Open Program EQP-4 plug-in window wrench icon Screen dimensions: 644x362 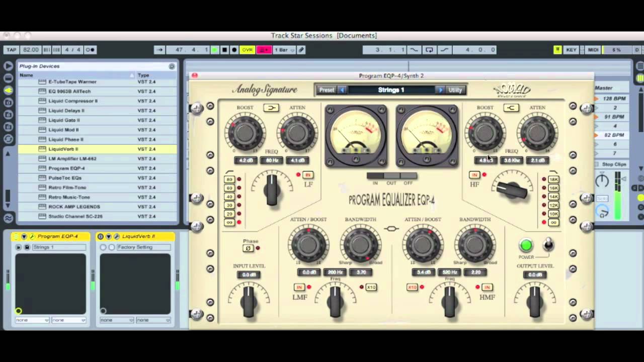[x=32, y=236]
